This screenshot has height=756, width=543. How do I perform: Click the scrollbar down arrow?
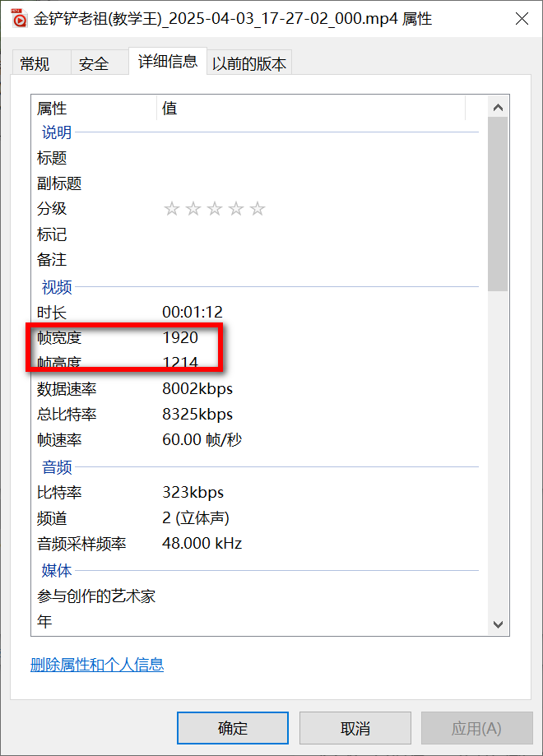(x=498, y=624)
